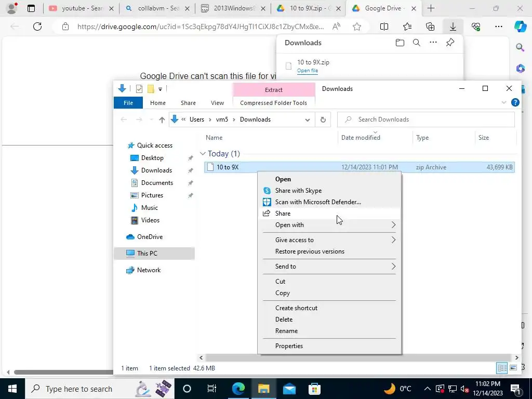Click Open file link for 10 to 9X.zip

(308, 71)
